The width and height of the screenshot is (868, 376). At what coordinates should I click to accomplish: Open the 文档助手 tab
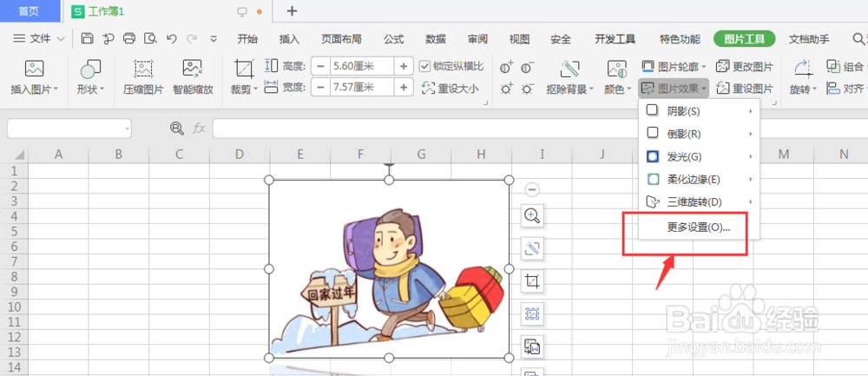click(x=809, y=39)
